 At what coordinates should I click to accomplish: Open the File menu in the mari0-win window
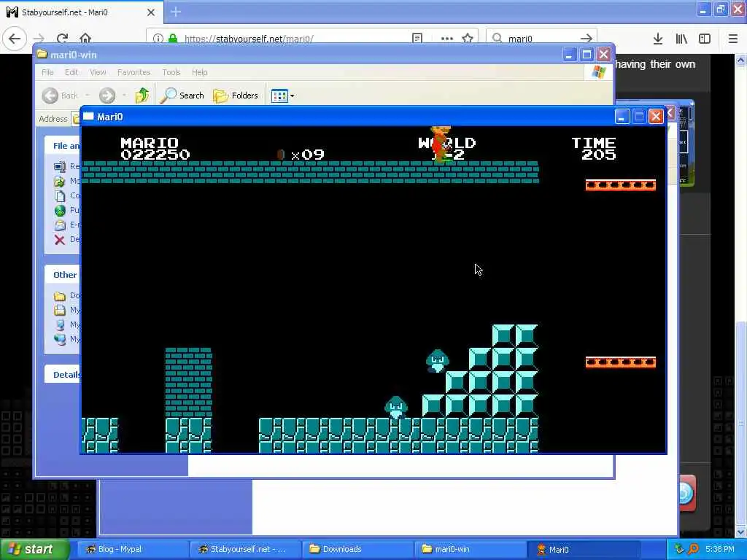pyautogui.click(x=47, y=72)
